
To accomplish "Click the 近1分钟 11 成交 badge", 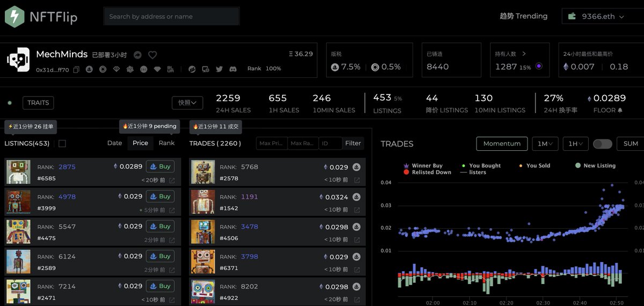I will click(216, 127).
